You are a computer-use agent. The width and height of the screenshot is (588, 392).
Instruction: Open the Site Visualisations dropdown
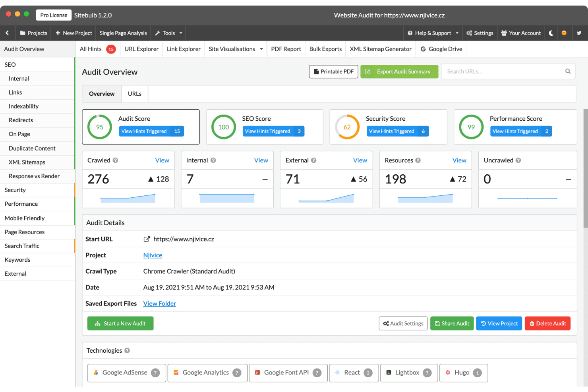[x=236, y=49]
